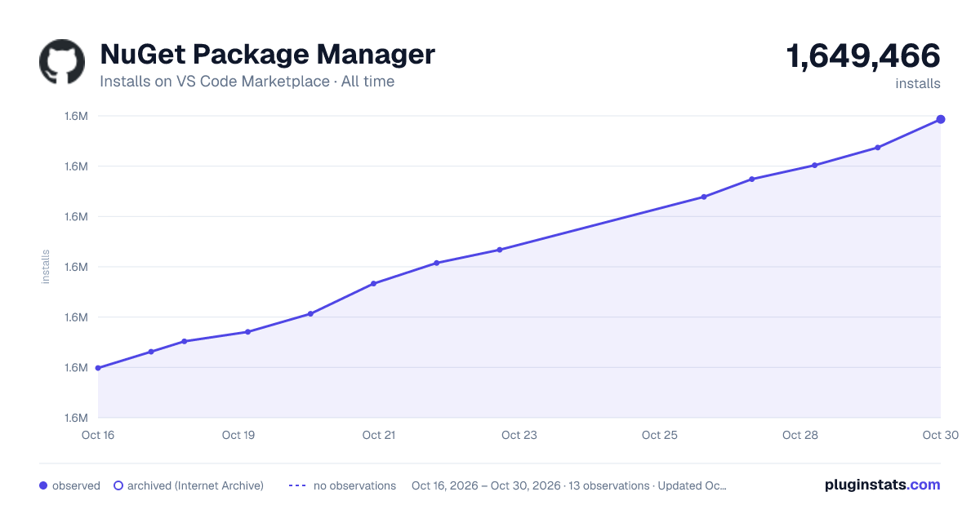The width and height of the screenshot is (980, 514).
Task: Click the no observations dashed legend icon
Action: pos(297,485)
